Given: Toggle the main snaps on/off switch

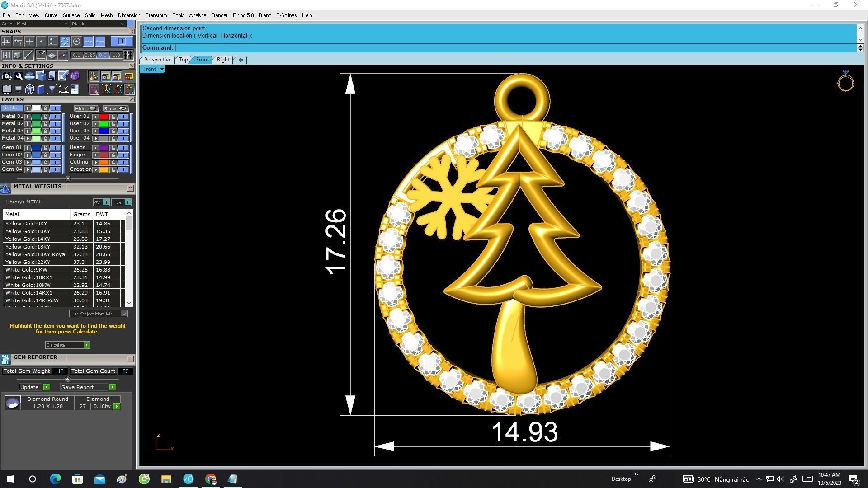Looking at the screenshot, I should (122, 42).
